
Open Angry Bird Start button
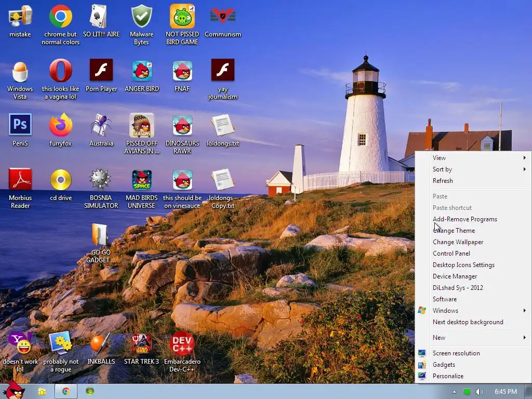click(14, 390)
